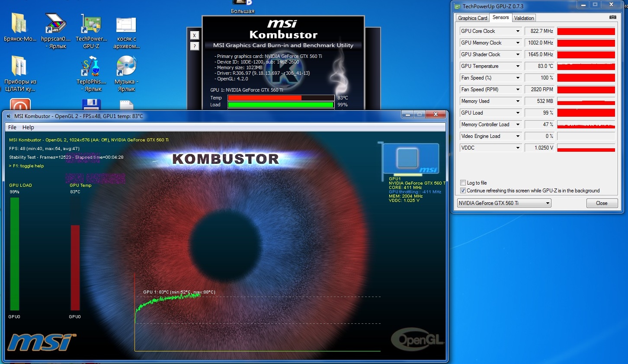Launch the hppscan0... - Ярлык desktop shortcut

[56, 30]
